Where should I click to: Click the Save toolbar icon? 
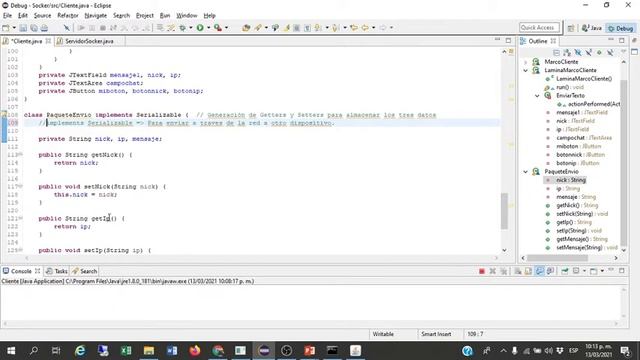coord(23,28)
